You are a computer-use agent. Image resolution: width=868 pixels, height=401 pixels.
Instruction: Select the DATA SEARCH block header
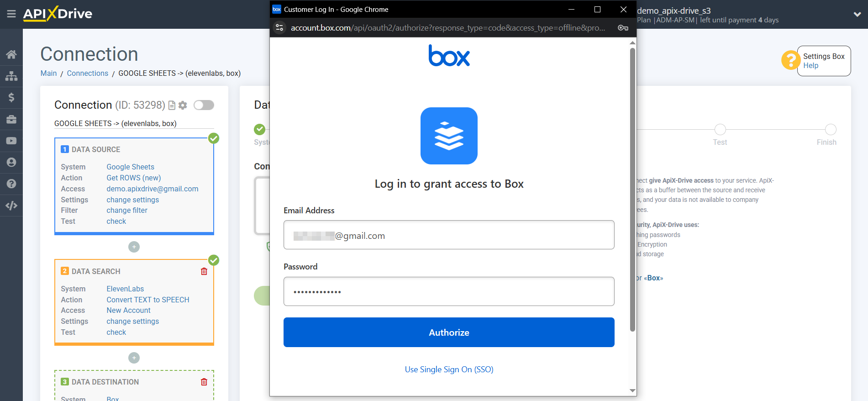(x=96, y=271)
